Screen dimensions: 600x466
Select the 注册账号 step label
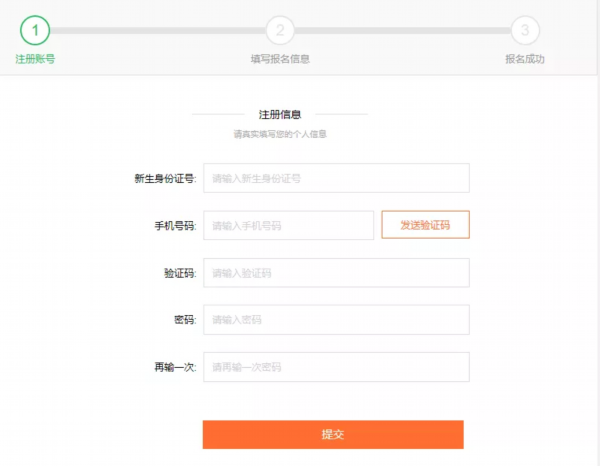35,59
